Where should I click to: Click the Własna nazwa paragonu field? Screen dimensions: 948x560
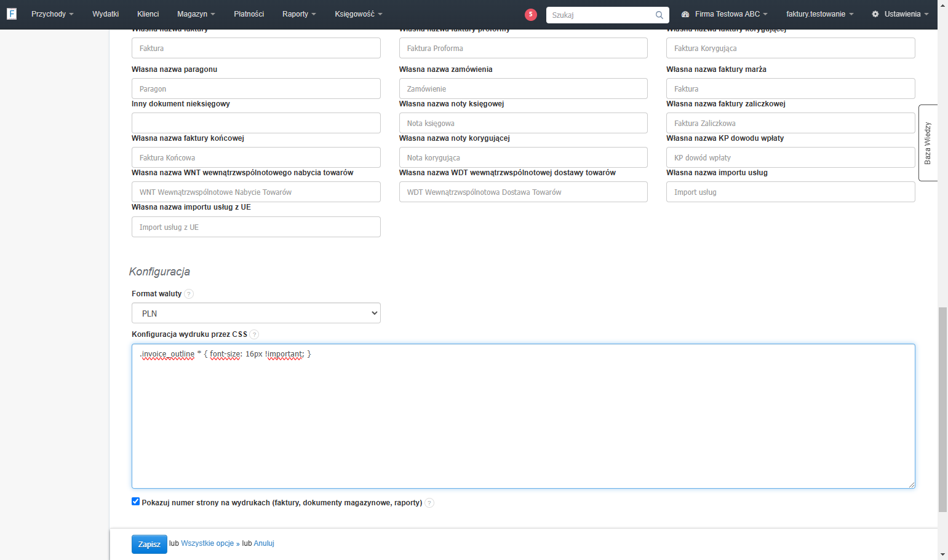pyautogui.click(x=256, y=89)
